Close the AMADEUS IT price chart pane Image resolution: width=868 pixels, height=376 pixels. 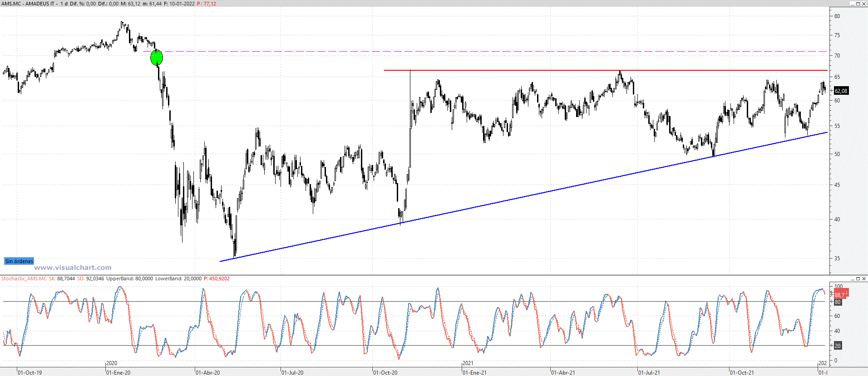(x=864, y=4)
